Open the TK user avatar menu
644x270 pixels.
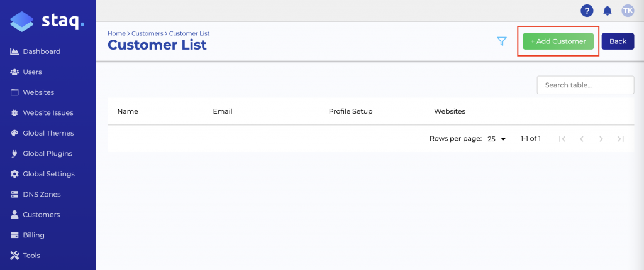628,11
